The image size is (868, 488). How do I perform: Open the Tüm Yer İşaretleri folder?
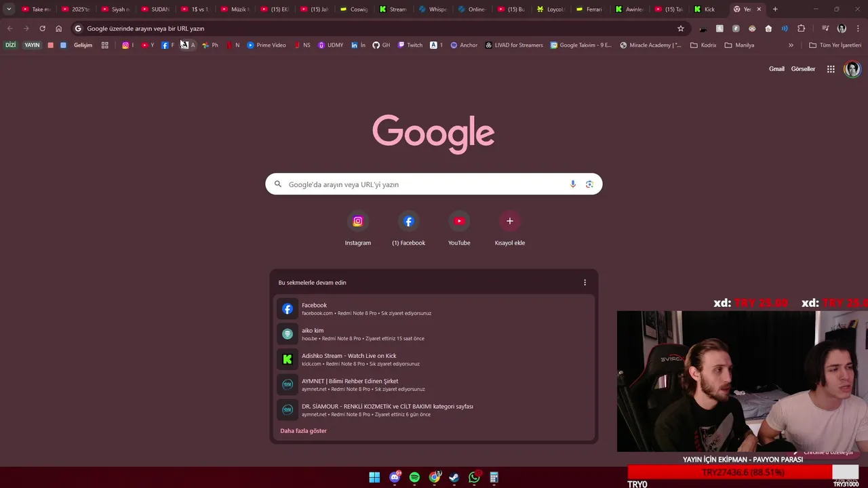[835, 45]
